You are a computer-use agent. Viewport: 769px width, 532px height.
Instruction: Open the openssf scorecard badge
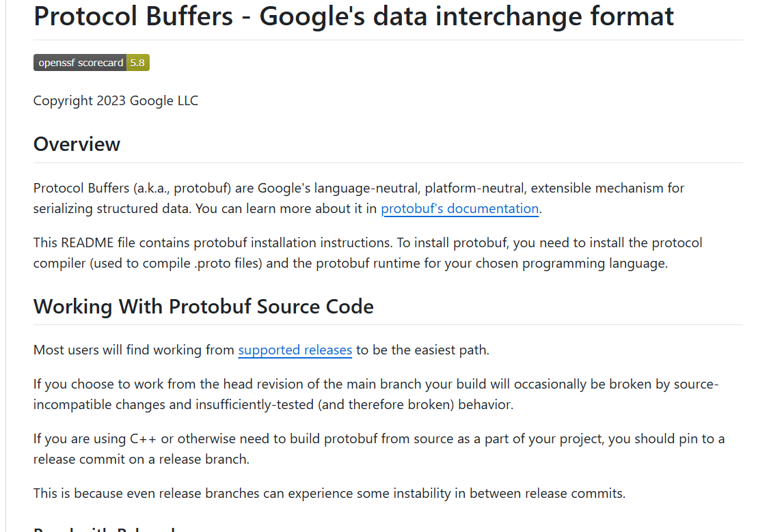point(91,63)
